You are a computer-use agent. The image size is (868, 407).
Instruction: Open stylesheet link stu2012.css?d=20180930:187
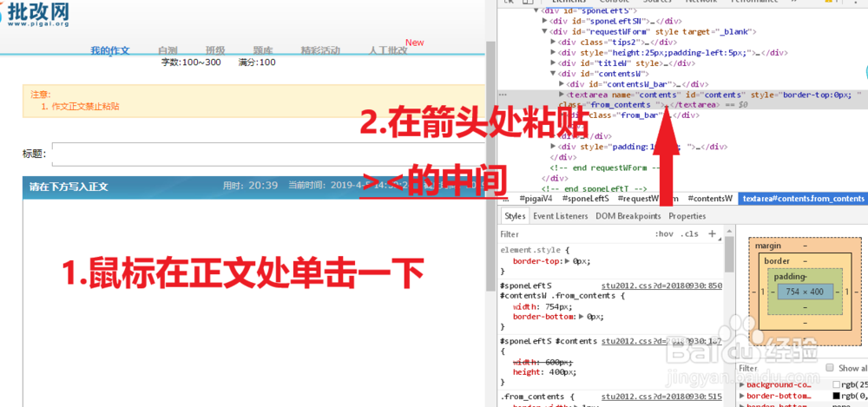pyautogui.click(x=662, y=341)
